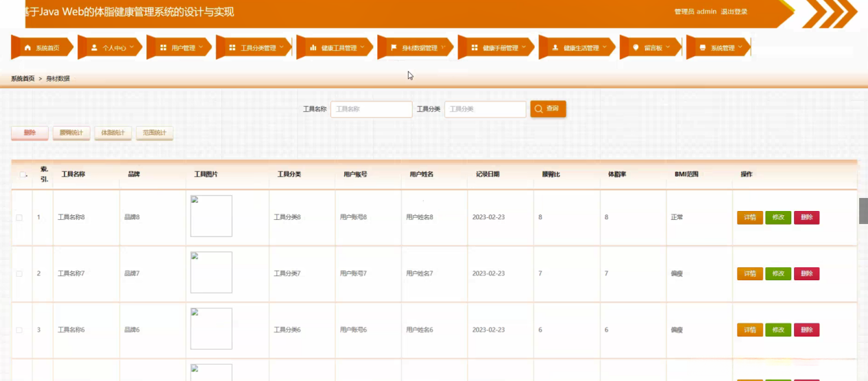Click 修改 for the 工具名称6 row
Viewport: 868px width, 381px height.
(x=778, y=330)
